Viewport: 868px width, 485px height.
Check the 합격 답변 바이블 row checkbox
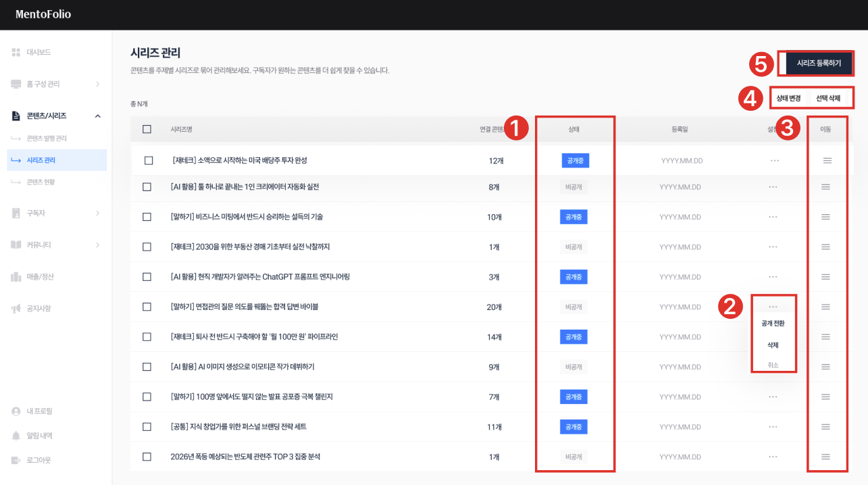(147, 307)
